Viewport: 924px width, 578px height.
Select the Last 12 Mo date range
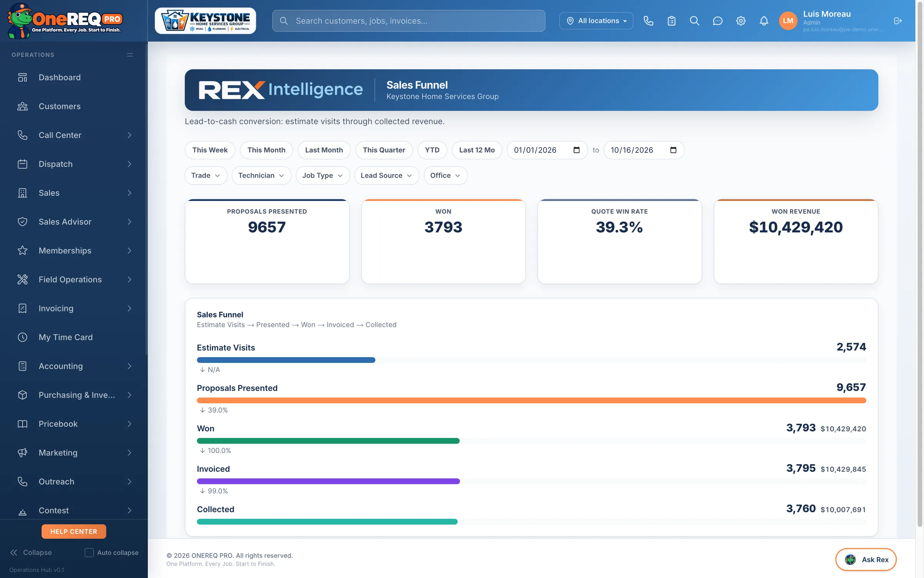[x=477, y=150]
